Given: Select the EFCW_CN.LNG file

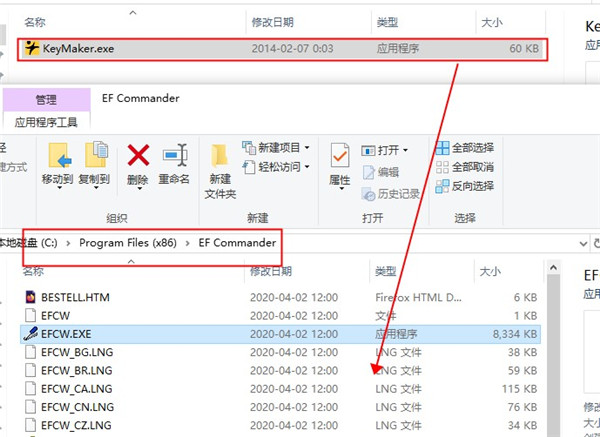Looking at the screenshot, I should point(280,407).
